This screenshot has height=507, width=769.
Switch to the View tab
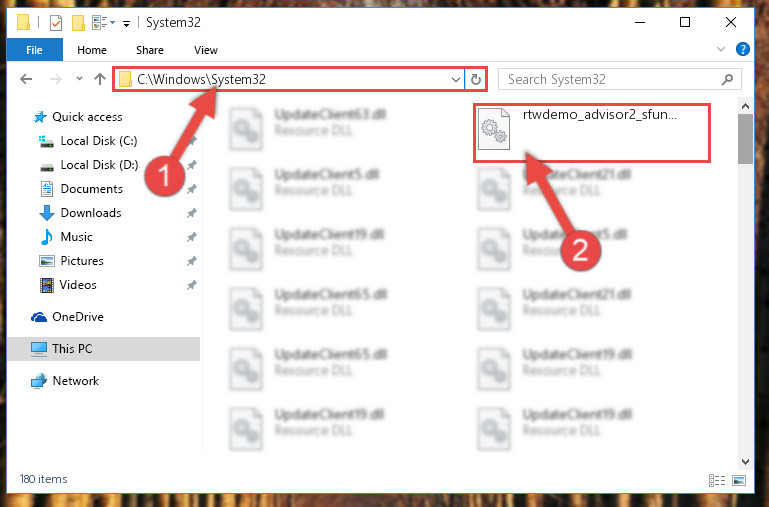point(205,50)
